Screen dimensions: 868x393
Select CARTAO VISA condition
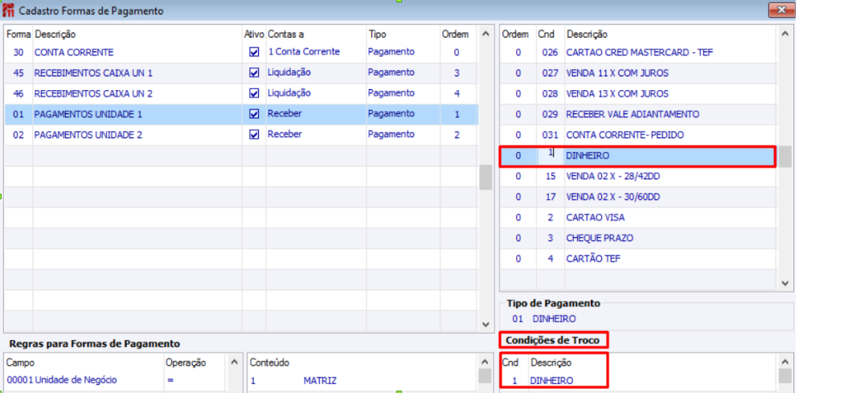[x=638, y=218]
